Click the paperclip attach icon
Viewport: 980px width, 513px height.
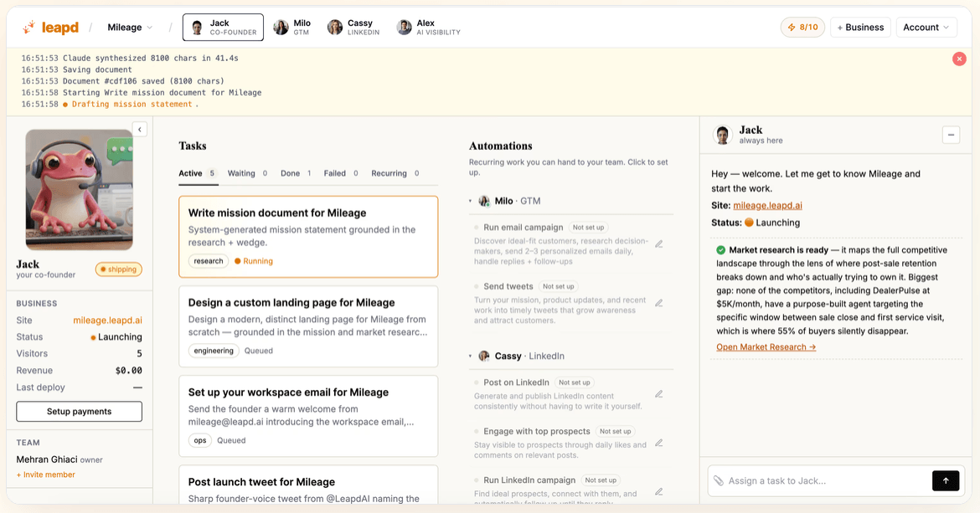click(719, 480)
